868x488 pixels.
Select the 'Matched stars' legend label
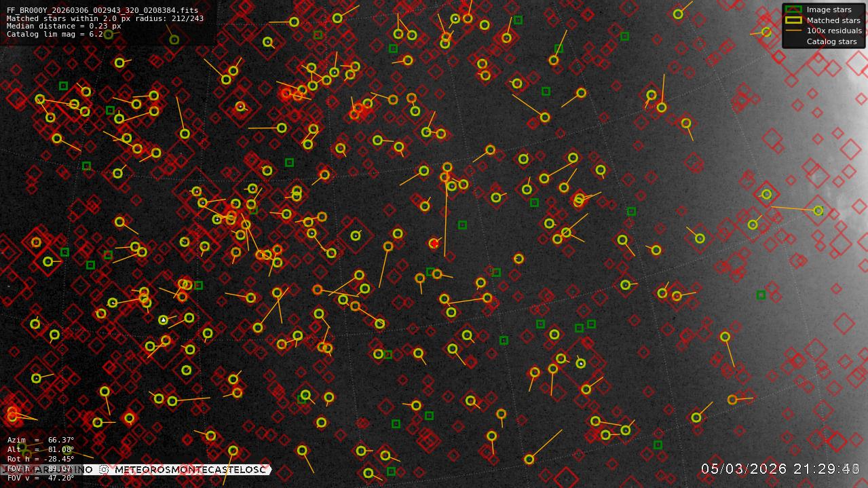(833, 20)
